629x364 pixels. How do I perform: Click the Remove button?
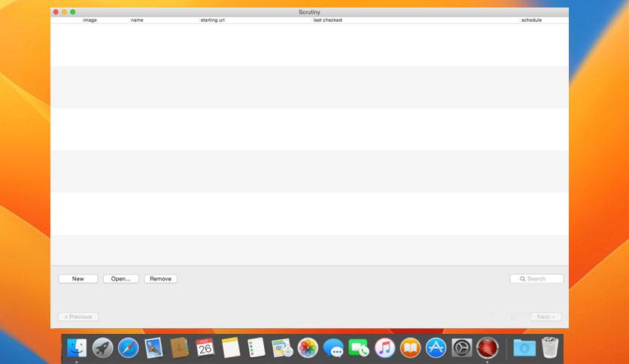pyautogui.click(x=160, y=278)
